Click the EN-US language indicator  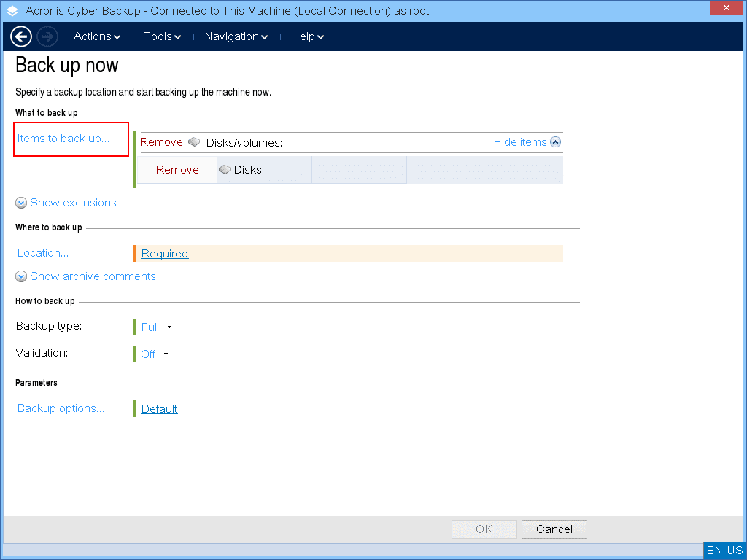pos(724,551)
